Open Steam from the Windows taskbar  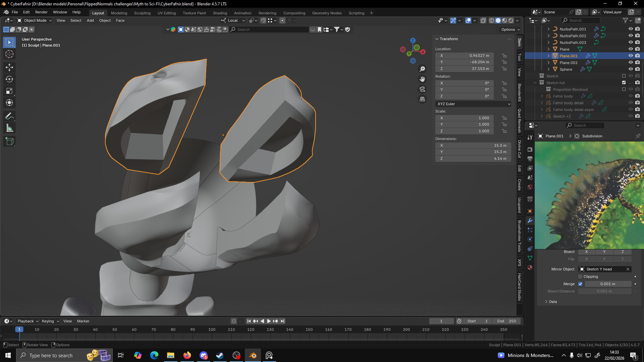220,355
